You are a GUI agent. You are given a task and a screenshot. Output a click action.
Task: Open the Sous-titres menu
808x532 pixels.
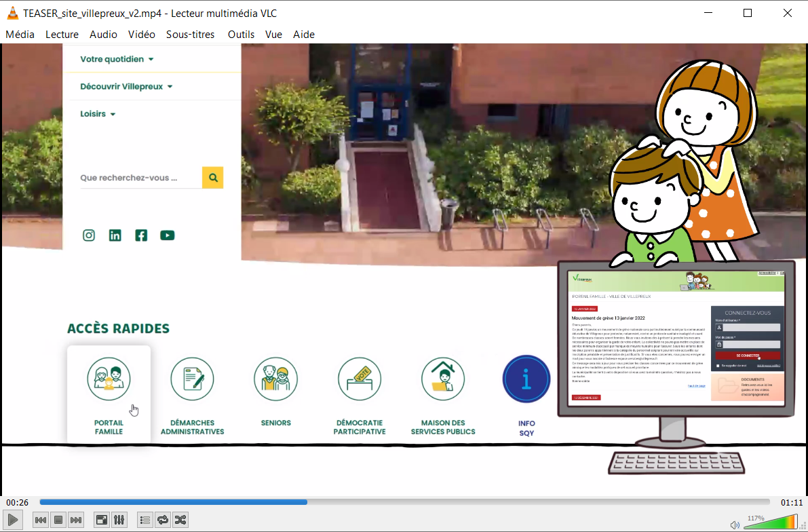click(x=190, y=35)
